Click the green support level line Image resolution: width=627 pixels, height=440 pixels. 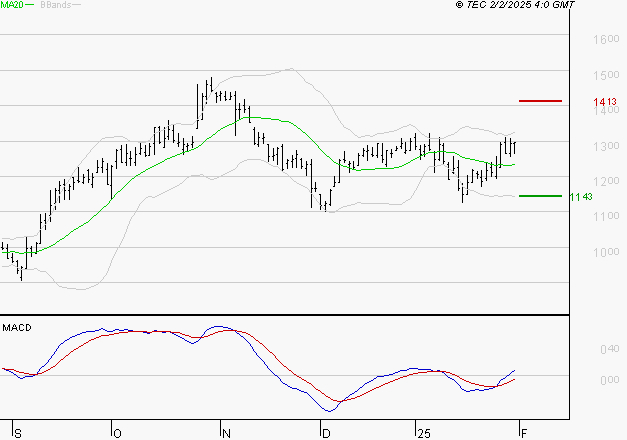click(540, 196)
